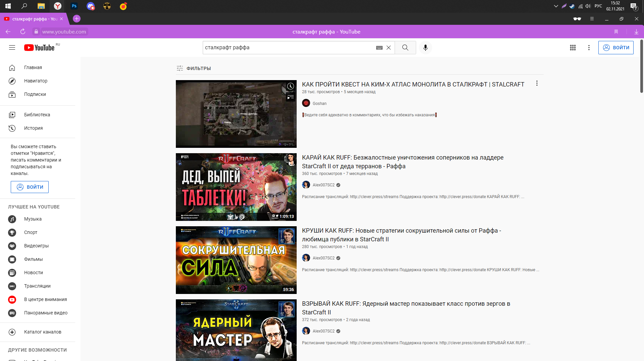Expand the ФИЛЬТРЫ filters panel

(194, 68)
